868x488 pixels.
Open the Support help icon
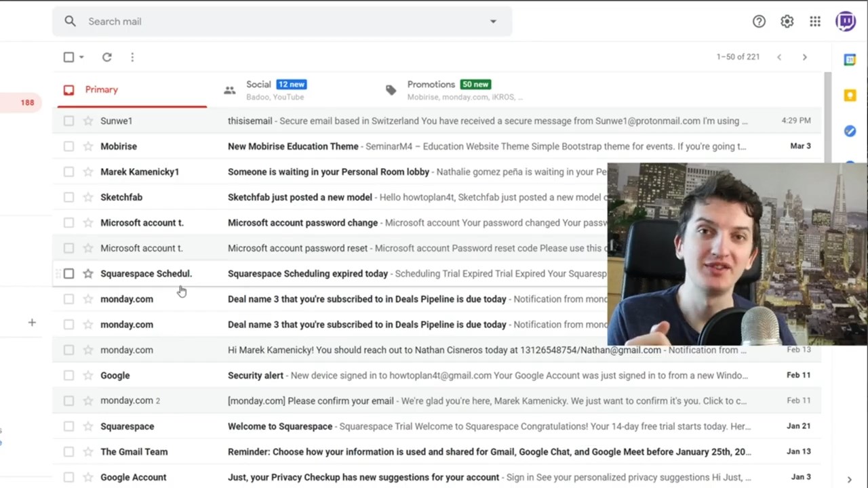coord(759,22)
